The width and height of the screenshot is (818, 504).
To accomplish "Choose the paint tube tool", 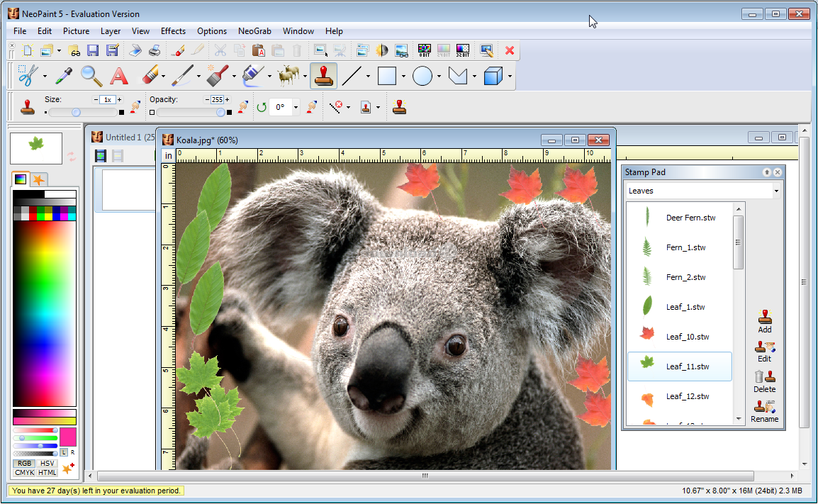I will pos(254,76).
